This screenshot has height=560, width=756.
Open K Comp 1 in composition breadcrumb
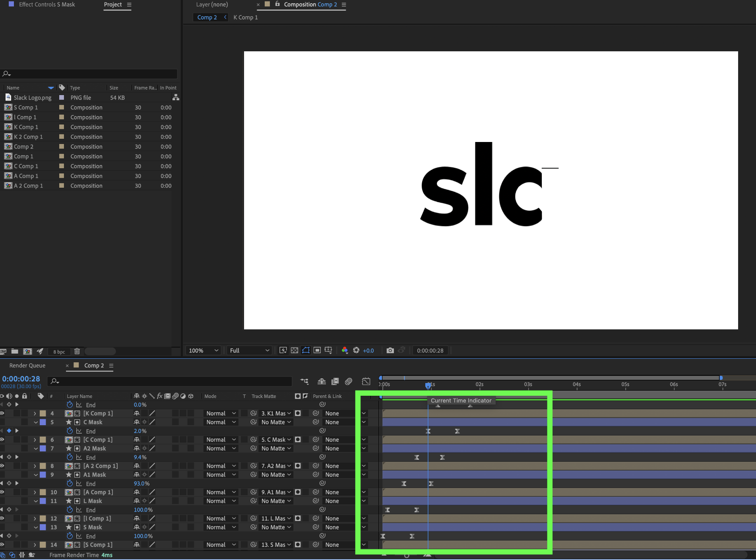click(246, 17)
